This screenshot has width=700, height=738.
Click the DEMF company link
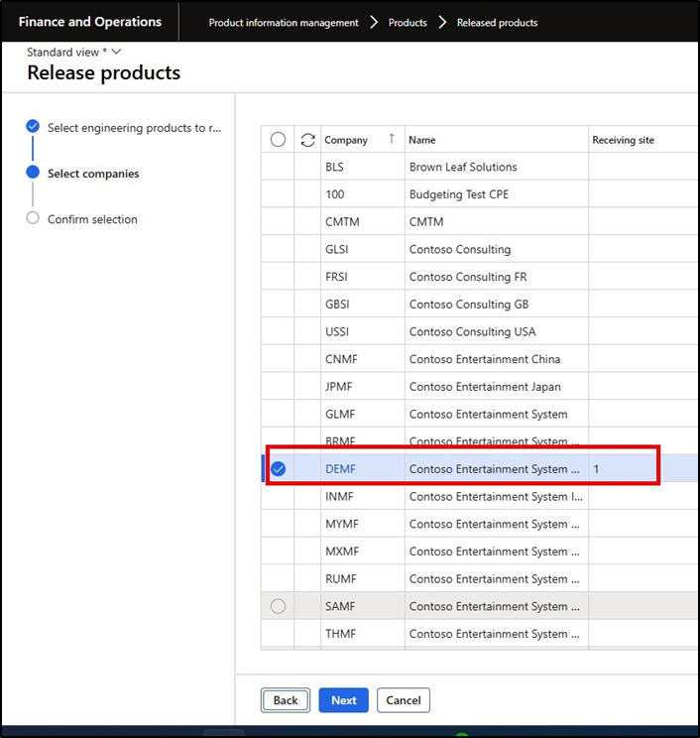coord(340,469)
